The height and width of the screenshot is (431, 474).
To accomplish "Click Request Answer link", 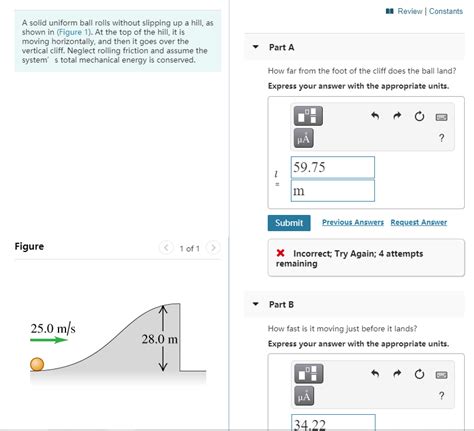I will point(419,222).
